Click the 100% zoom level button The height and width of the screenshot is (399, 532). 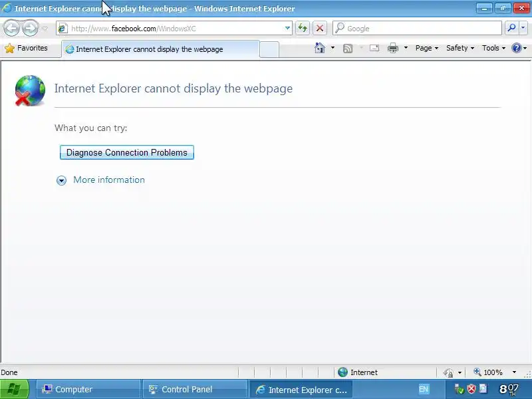point(488,372)
